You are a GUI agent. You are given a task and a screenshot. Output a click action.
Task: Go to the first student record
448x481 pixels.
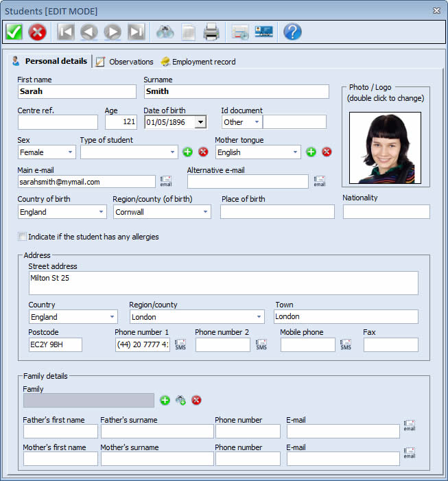66,32
